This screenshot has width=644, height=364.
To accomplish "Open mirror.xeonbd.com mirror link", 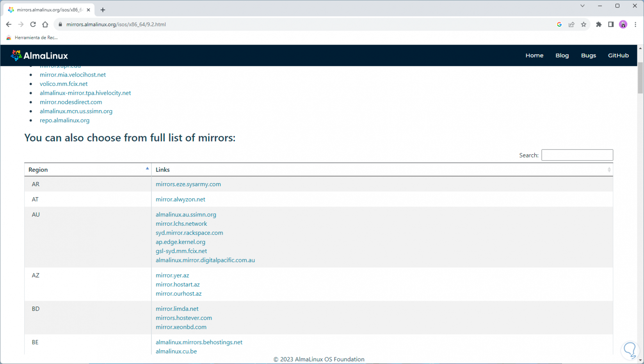I will click(x=181, y=327).
